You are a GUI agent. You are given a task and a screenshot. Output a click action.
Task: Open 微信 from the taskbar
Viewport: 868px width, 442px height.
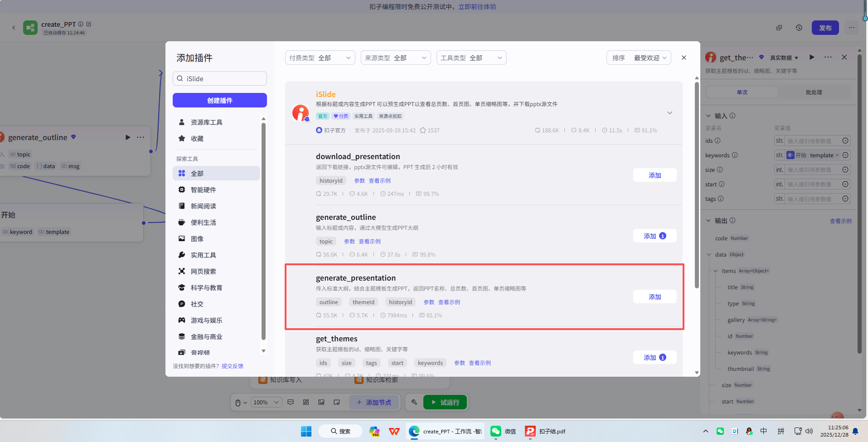[x=503, y=431]
